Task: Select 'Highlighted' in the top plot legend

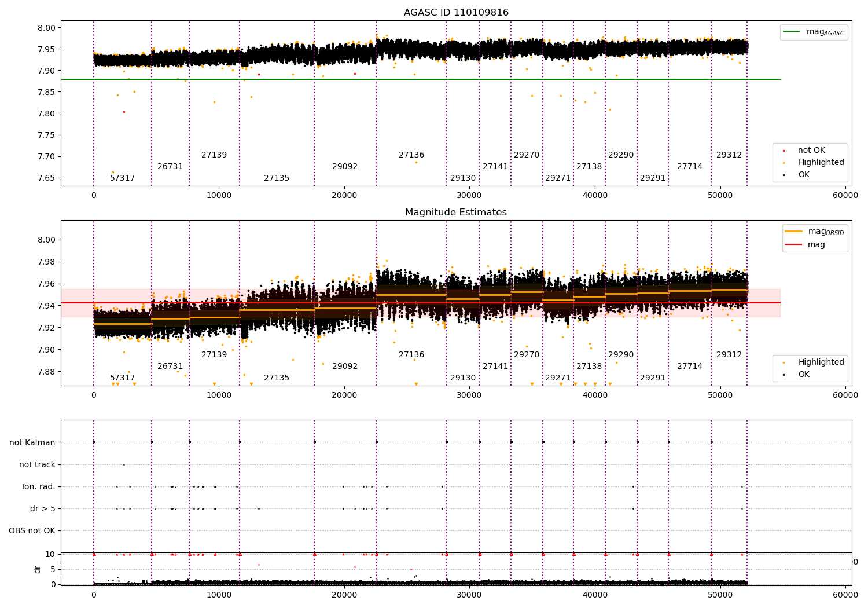Action: click(x=821, y=163)
